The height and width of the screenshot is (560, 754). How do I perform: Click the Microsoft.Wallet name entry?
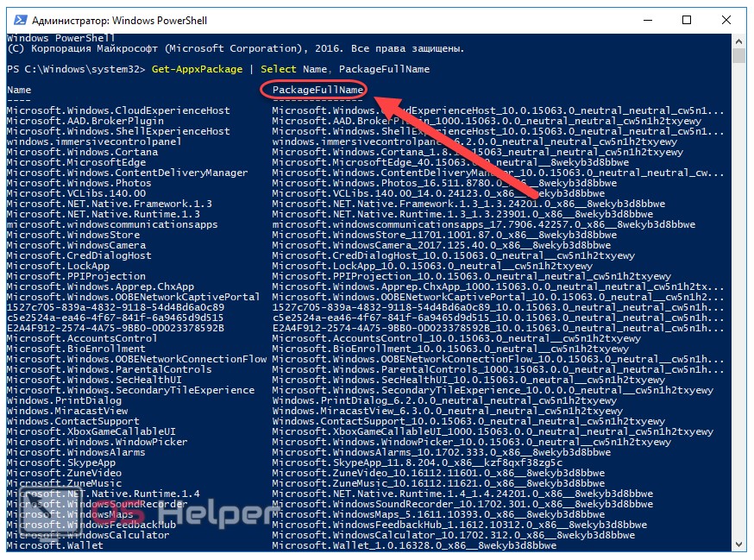(55, 545)
